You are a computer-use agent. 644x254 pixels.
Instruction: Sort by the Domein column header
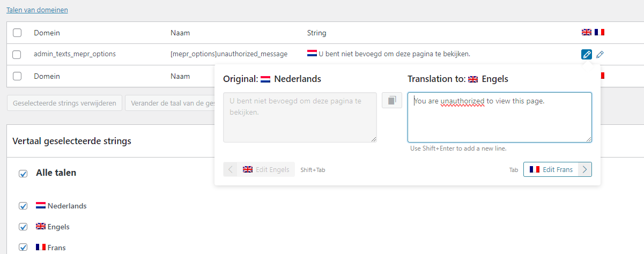point(47,33)
